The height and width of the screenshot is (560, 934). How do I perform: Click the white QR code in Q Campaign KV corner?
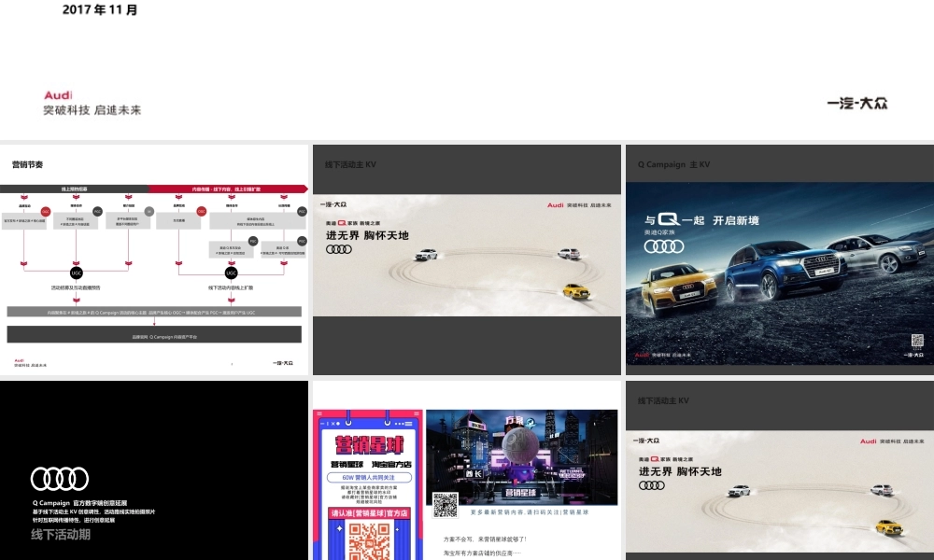coord(917,341)
